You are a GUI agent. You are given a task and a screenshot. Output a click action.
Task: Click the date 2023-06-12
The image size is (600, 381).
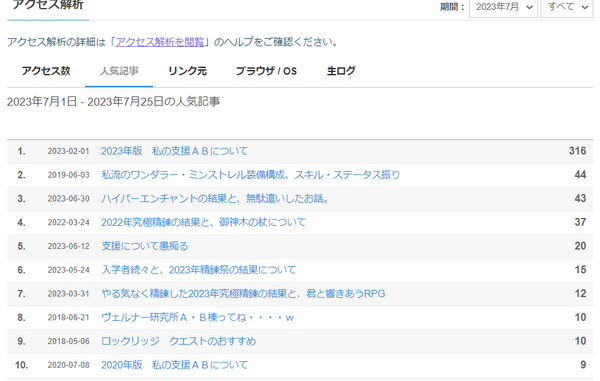click(68, 246)
